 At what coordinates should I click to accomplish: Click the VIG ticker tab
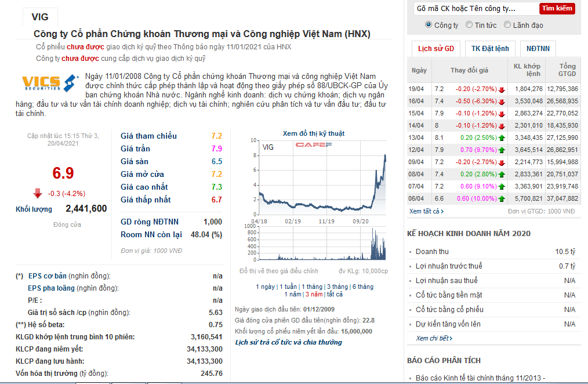tap(40, 17)
